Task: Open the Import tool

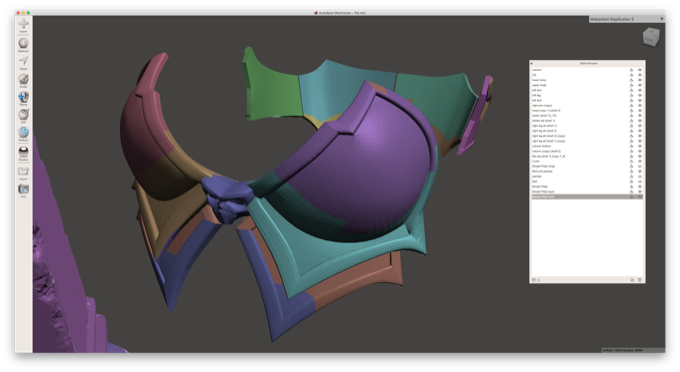Action: point(23,25)
